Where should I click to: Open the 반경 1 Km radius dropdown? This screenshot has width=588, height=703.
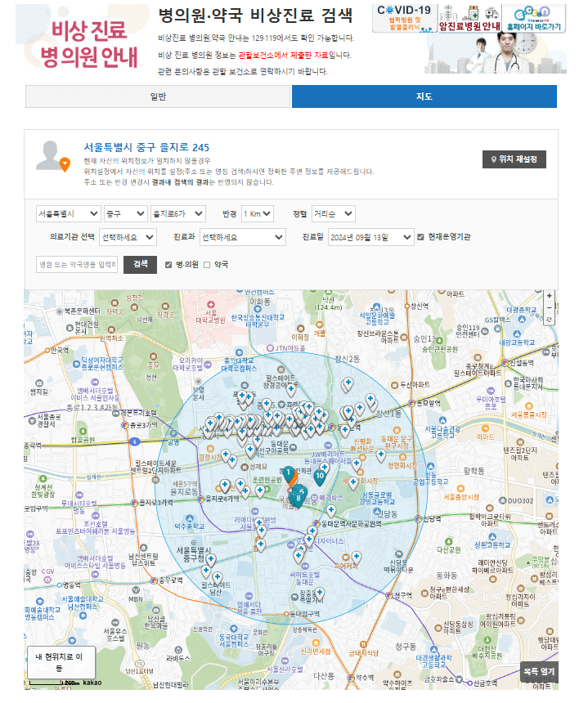tap(258, 214)
